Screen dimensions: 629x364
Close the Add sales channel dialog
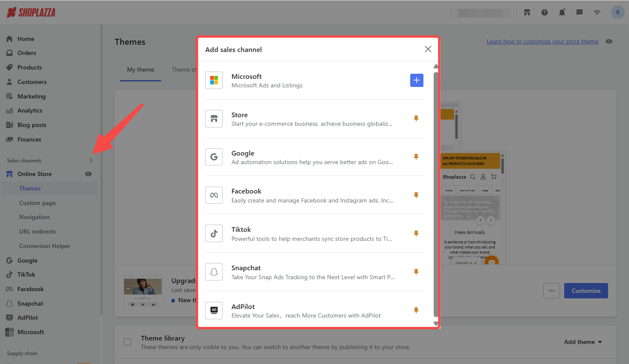[x=428, y=49]
